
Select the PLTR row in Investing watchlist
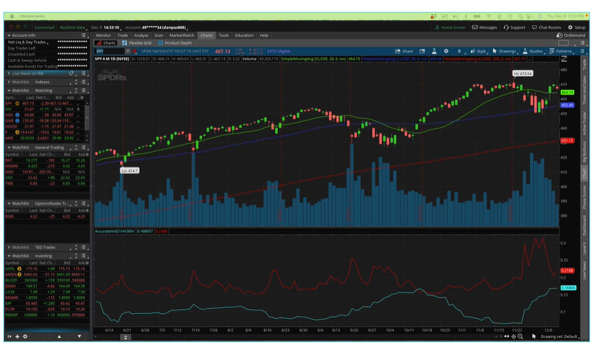[x=46, y=309]
